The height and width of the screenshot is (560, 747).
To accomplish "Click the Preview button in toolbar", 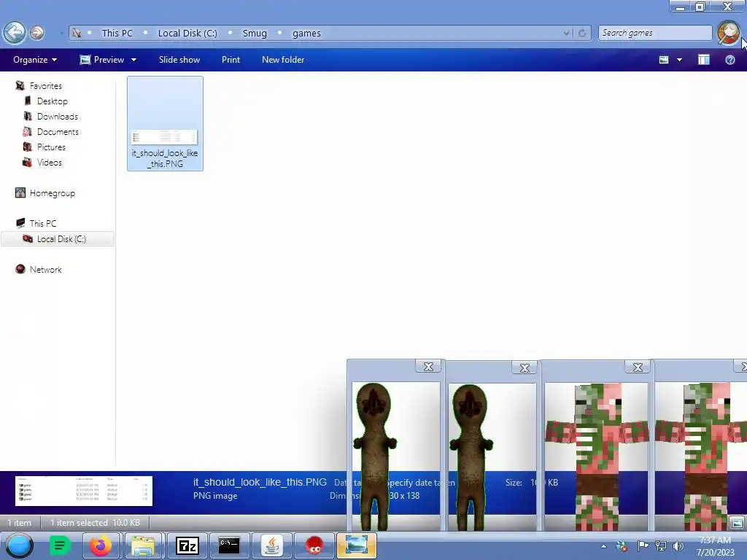I will pos(102,60).
